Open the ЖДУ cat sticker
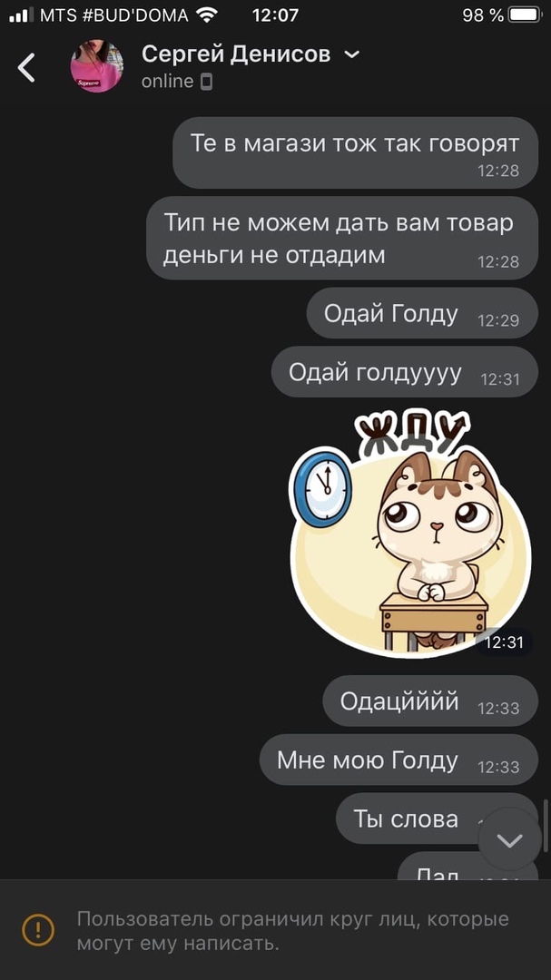This screenshot has height=980, width=551. click(x=410, y=533)
